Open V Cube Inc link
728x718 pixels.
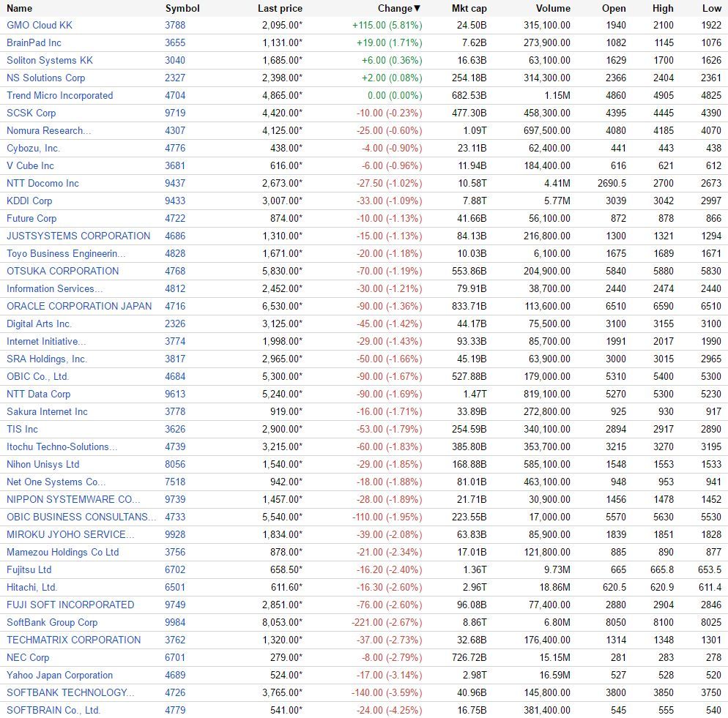pos(30,165)
